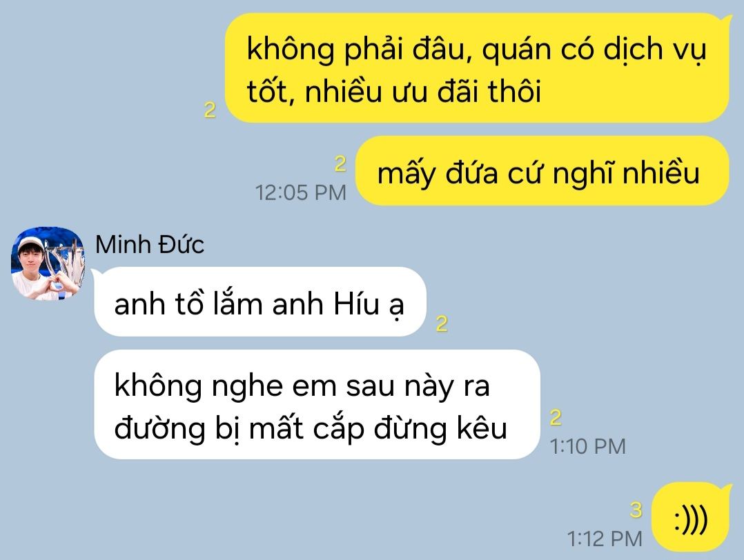This screenshot has height=560, width=744.
Task: Tap unread count 2 beside the first yellow bubble
Action: 210,110
